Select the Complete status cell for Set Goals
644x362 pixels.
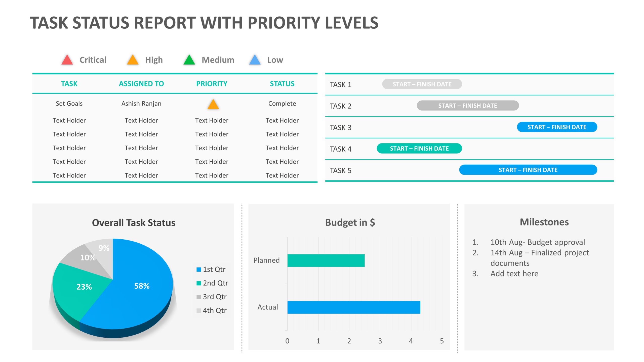[x=282, y=103]
